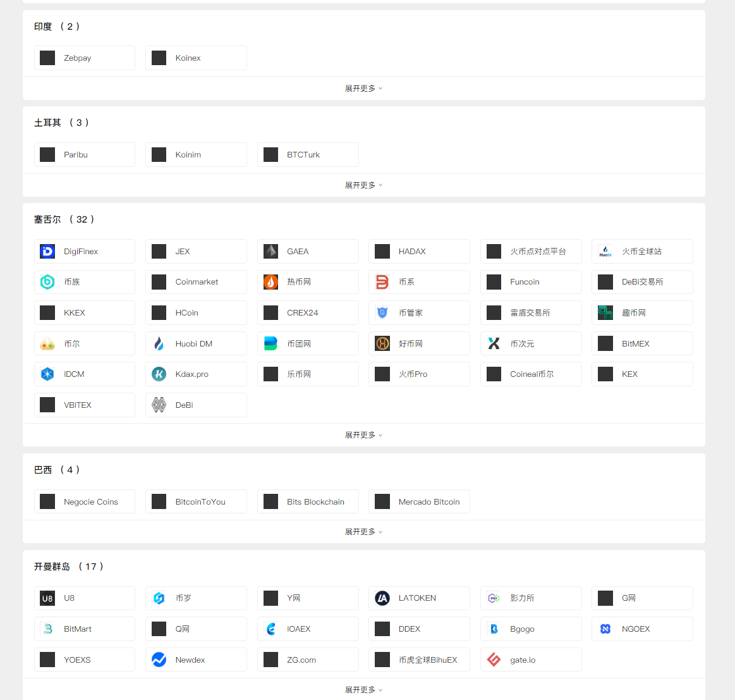Click the BitMart logo icon
The width and height of the screenshot is (735, 700).
click(47, 629)
